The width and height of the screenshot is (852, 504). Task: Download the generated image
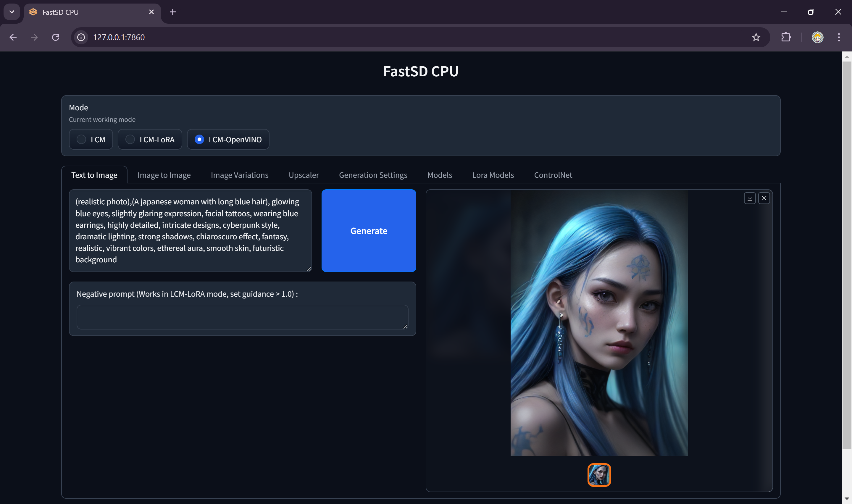[749, 198]
